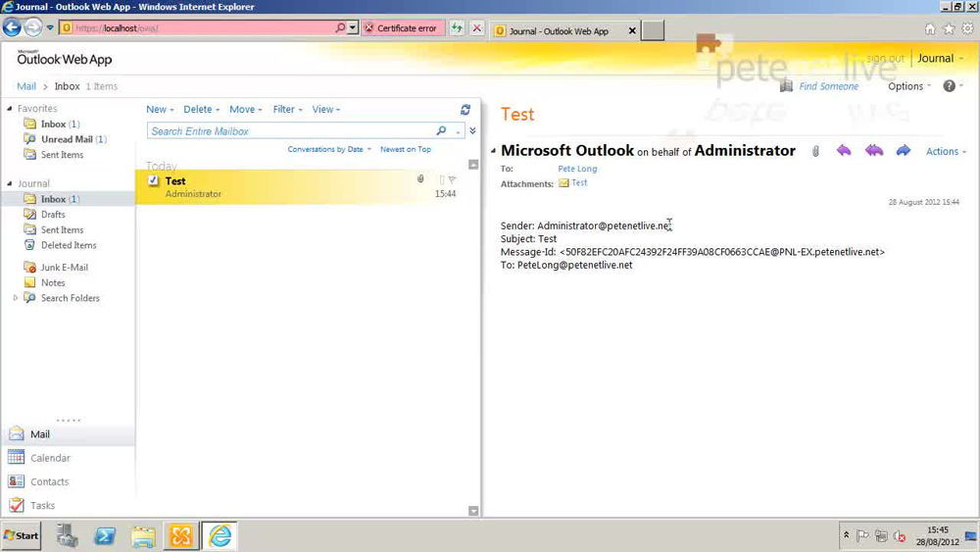This screenshot has height=552, width=980.
Task: Open the Move dropdown menu
Action: [x=246, y=110]
